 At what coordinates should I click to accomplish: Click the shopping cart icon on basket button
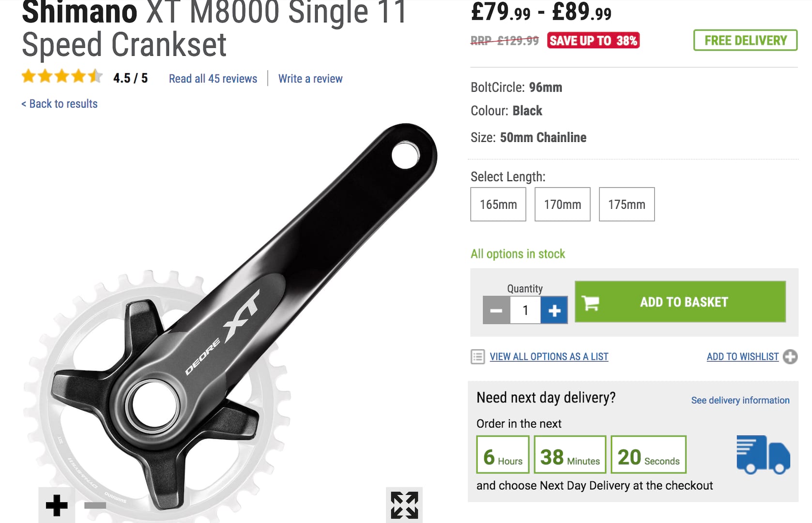(591, 303)
